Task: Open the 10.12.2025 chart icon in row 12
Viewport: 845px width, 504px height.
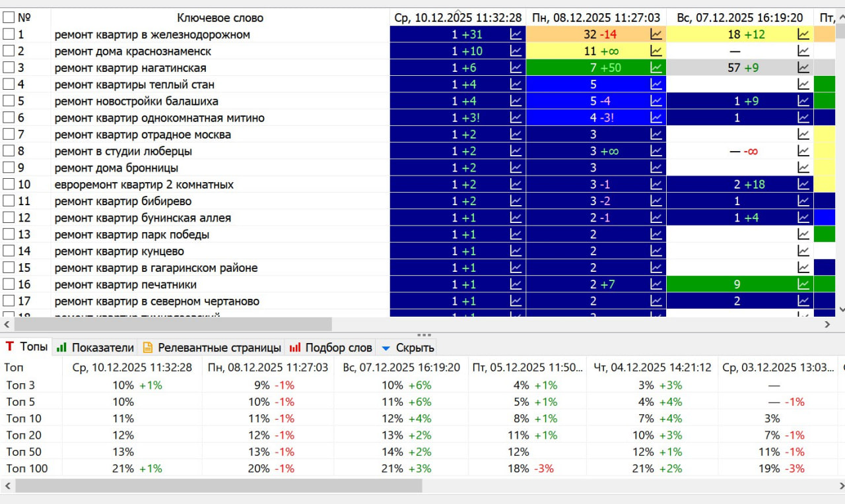Action: pyautogui.click(x=516, y=218)
